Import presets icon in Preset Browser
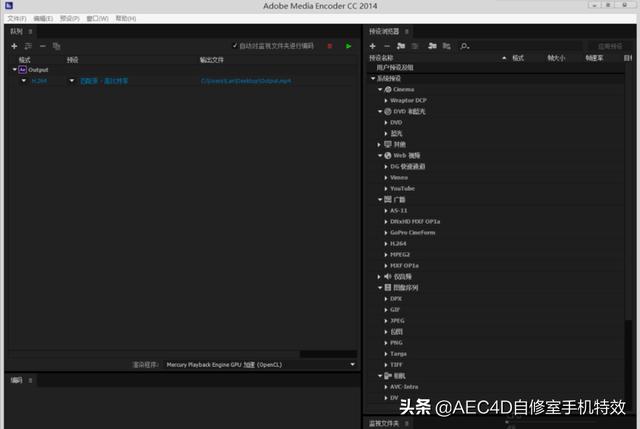Image resolution: width=640 pixels, height=429 pixels. point(432,46)
